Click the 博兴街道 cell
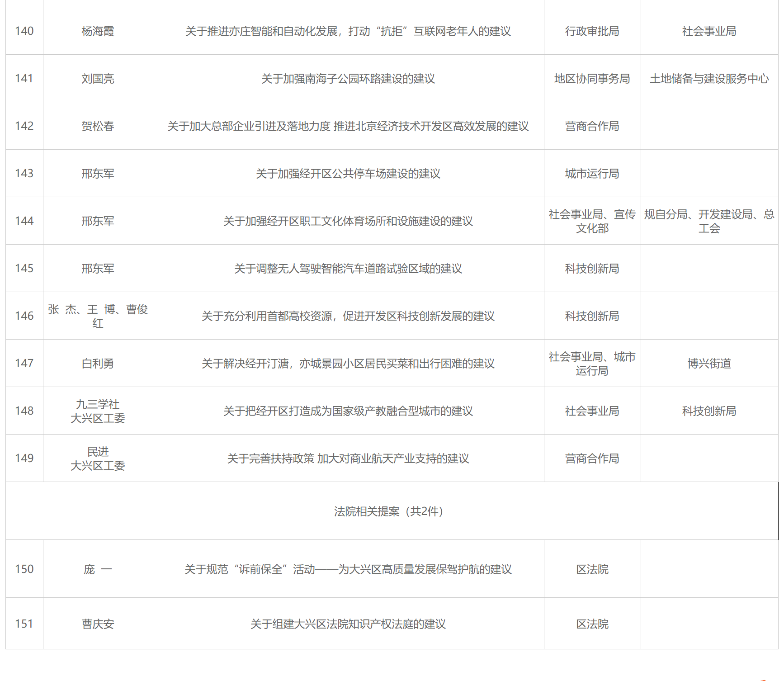Image resolution: width=784 pixels, height=681 pixels. [x=709, y=364]
